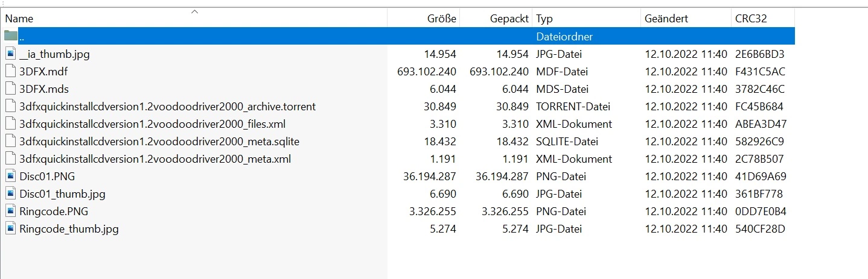Select the __ia_thumb.jpg image icon
This screenshot has width=868, height=279.
click(x=10, y=54)
